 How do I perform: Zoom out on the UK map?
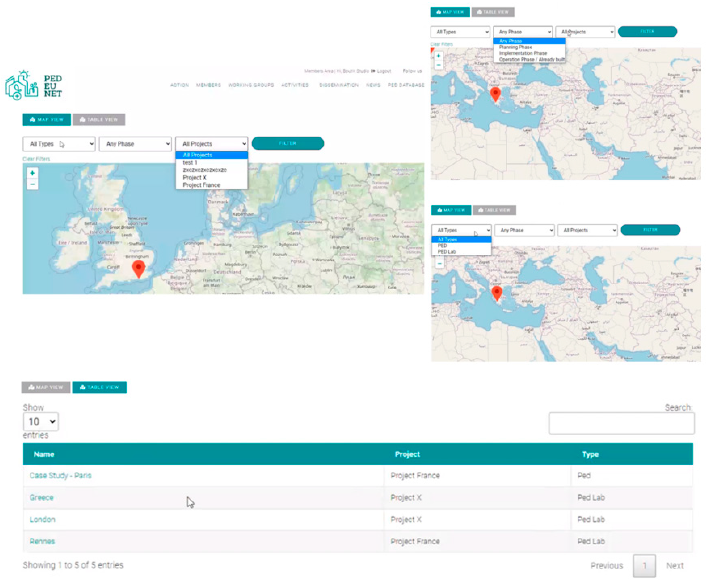[x=32, y=184]
